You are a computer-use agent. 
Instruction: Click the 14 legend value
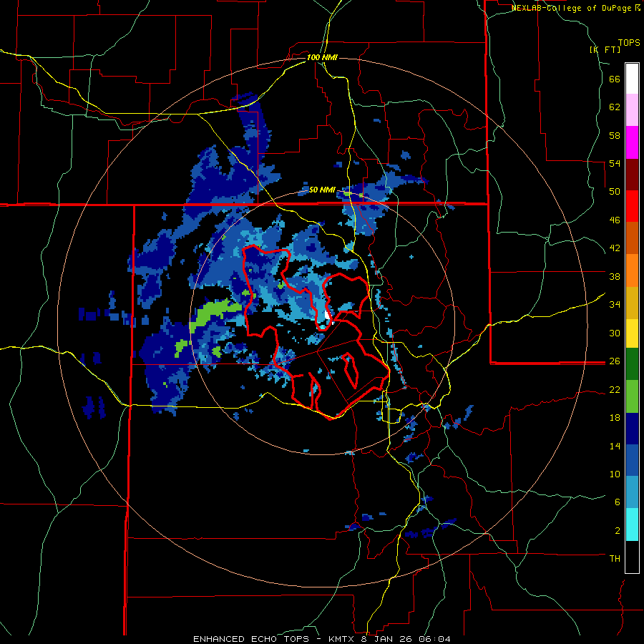click(x=615, y=446)
